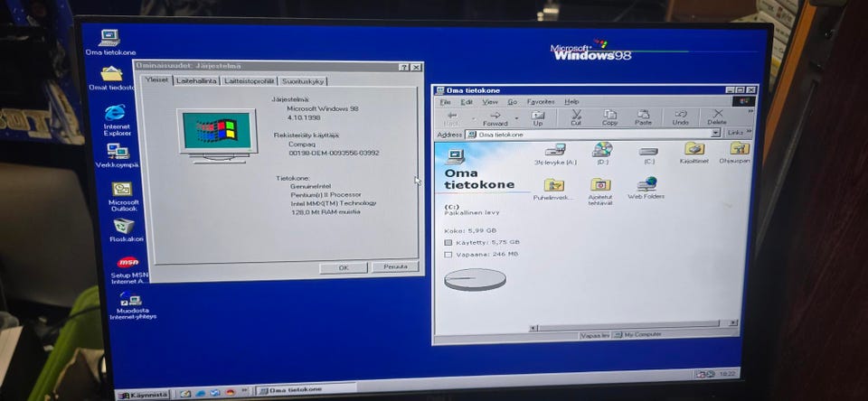Click the Undo toolbar button
The height and width of the screenshot is (401, 868).
tap(681, 117)
